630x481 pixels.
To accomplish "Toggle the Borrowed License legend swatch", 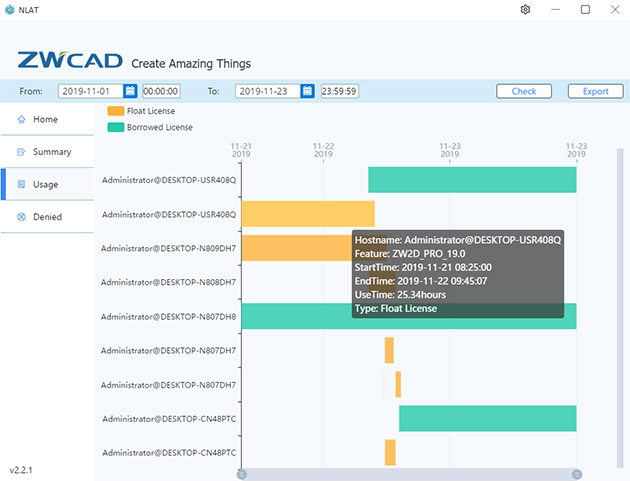I will pyautogui.click(x=115, y=127).
